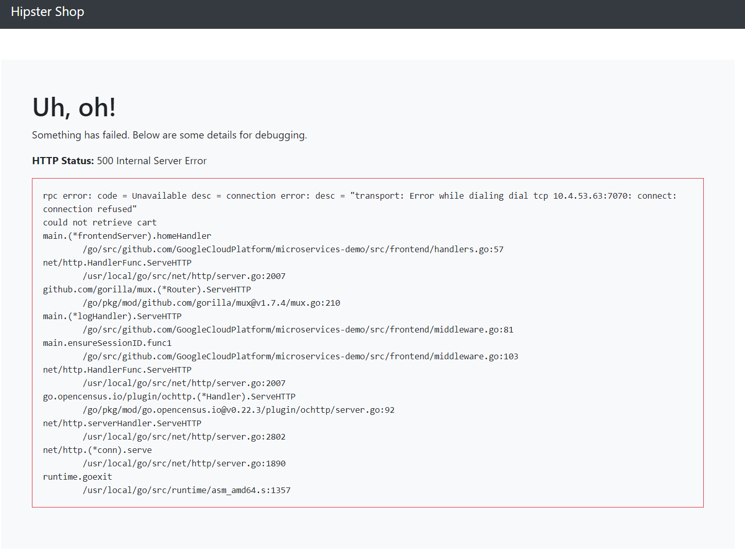Click the 'middleware.go:81' path line

pos(298,329)
